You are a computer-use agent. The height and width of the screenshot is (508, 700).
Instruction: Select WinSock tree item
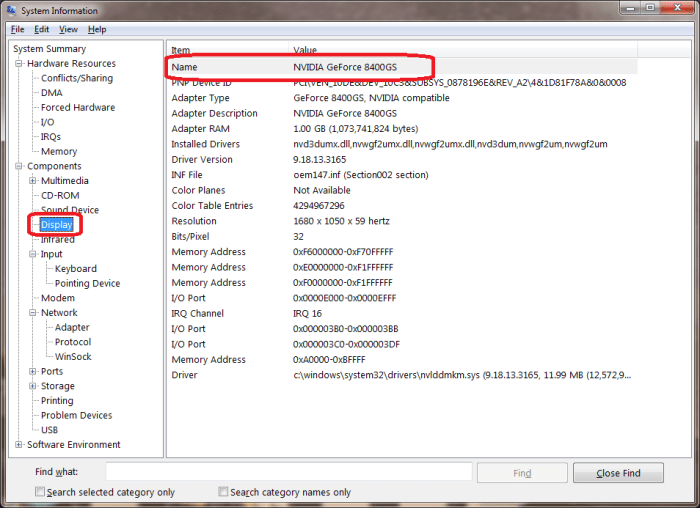pos(73,357)
